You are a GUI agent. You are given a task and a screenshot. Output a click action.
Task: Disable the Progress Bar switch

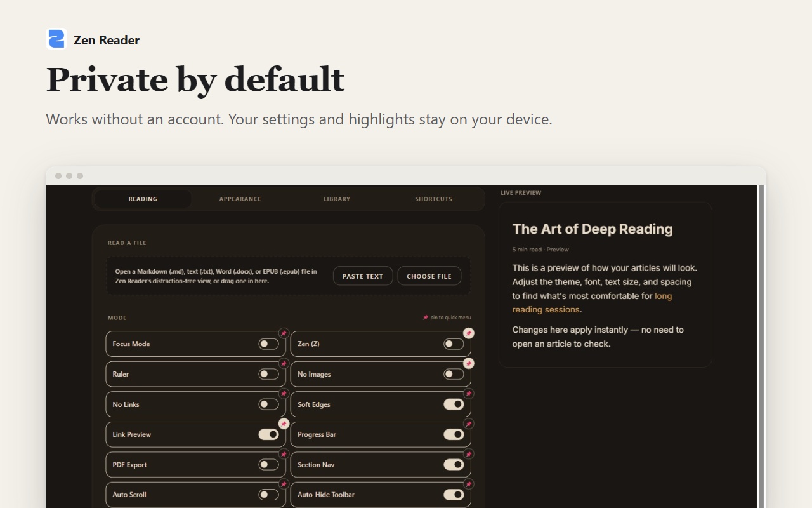pos(454,434)
